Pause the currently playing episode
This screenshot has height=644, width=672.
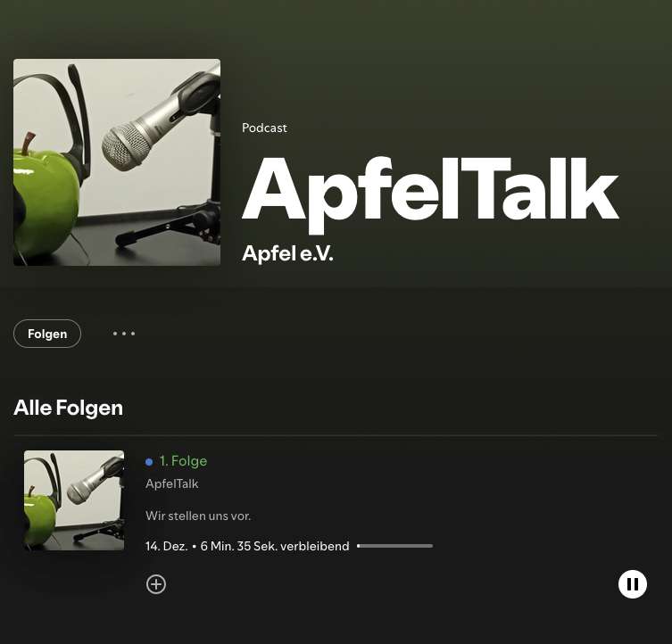[x=633, y=584]
